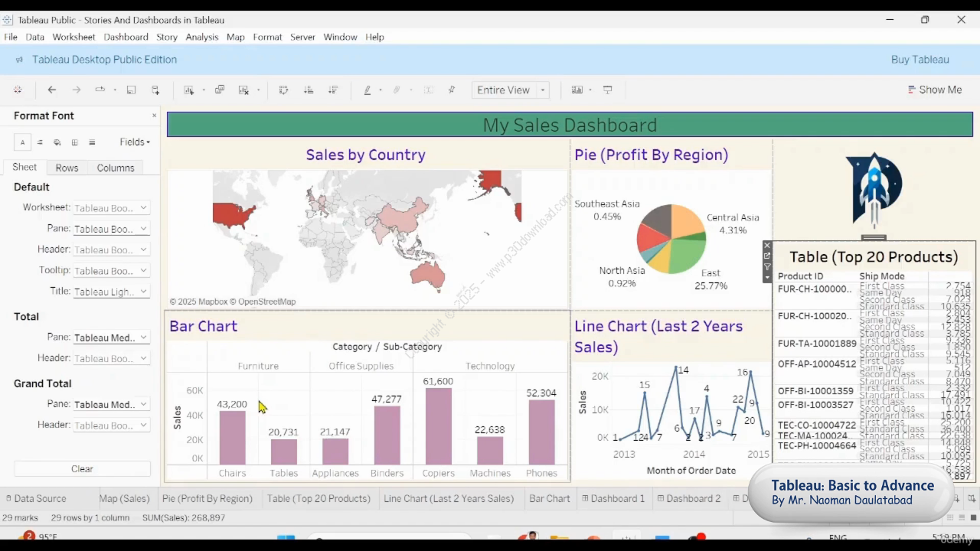Click Go to Sheet icon on table
Screen dimensions: 980x551
point(767,256)
